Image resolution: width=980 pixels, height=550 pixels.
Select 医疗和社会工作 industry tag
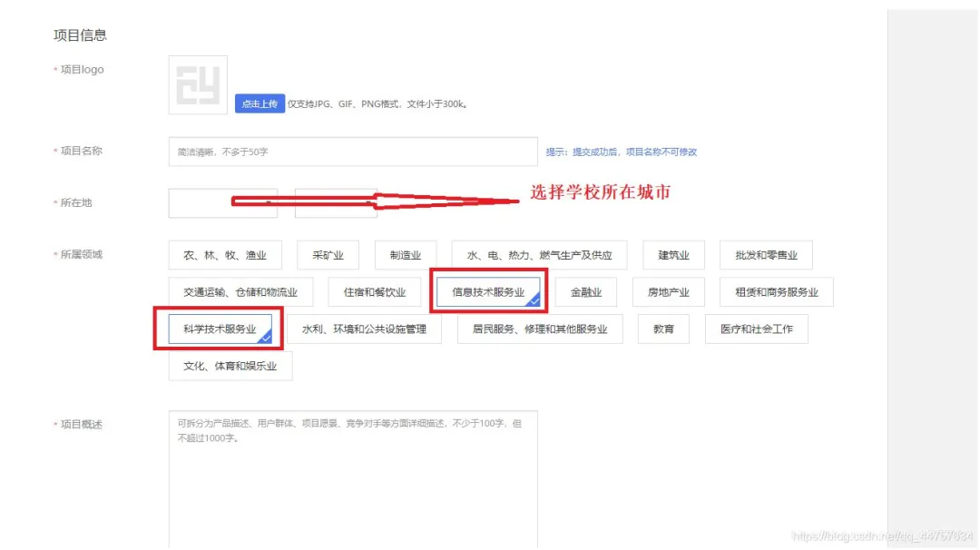[756, 329]
